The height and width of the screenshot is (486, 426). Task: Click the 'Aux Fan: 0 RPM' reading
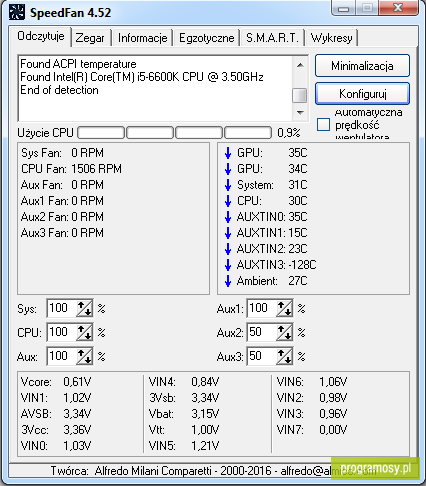click(62, 185)
